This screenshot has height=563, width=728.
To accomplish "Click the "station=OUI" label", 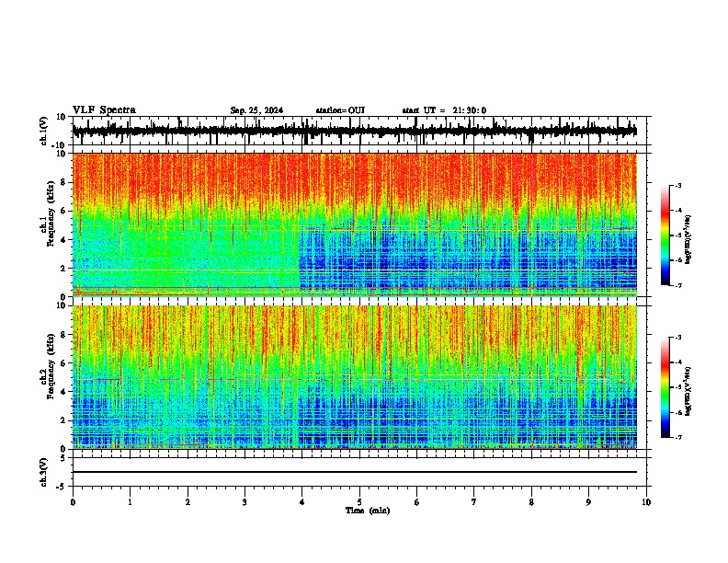I will pos(340,110).
